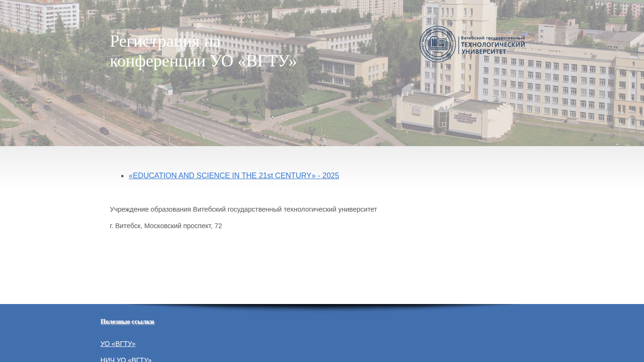Screen dimensions: 644x362
Task: Click the 'Учреждение образования' institution name paragraph
Action: coord(243,209)
